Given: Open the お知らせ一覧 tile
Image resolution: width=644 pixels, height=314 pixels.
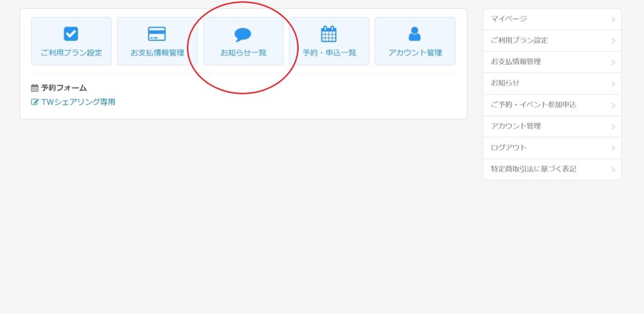Looking at the screenshot, I should click(243, 41).
